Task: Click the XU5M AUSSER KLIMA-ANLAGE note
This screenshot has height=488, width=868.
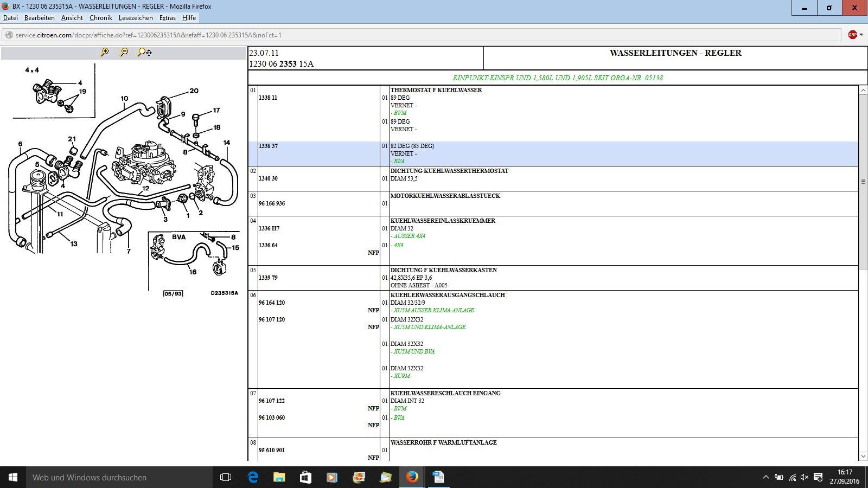Action: pyautogui.click(x=433, y=310)
